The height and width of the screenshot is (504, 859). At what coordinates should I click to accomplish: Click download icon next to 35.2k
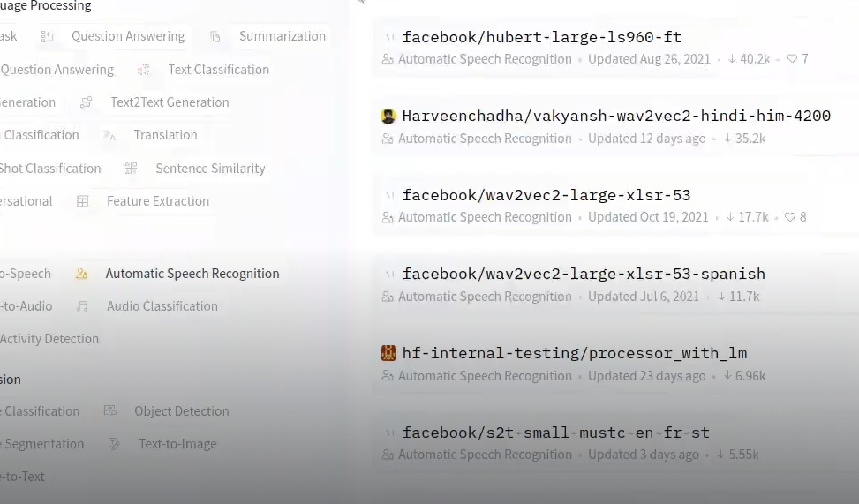[727, 138]
